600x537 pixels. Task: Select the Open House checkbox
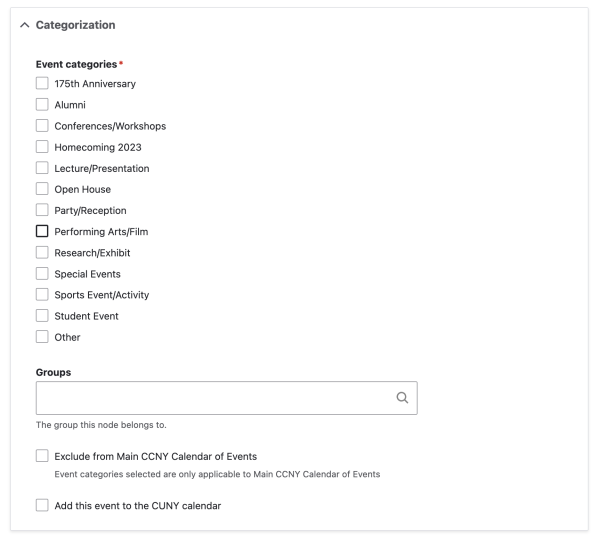click(42, 189)
